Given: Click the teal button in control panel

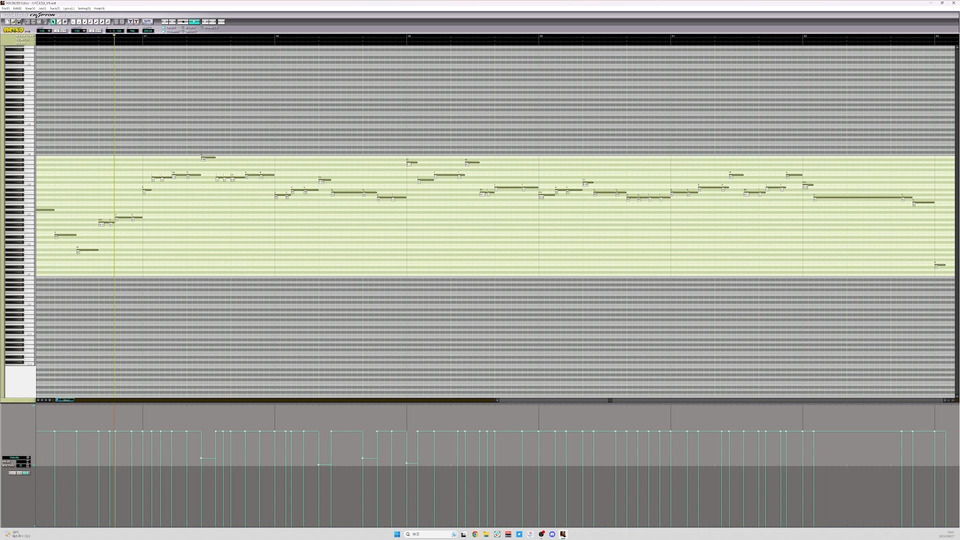Looking at the screenshot, I should coord(26,473).
